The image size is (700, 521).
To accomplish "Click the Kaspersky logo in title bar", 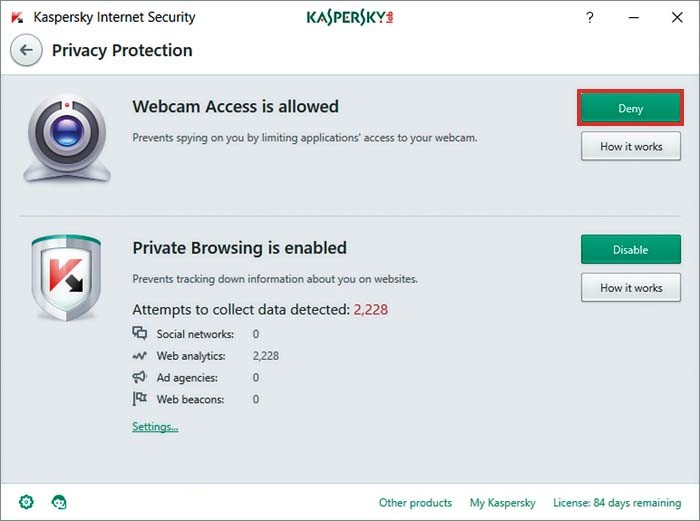I will pyautogui.click(x=349, y=17).
